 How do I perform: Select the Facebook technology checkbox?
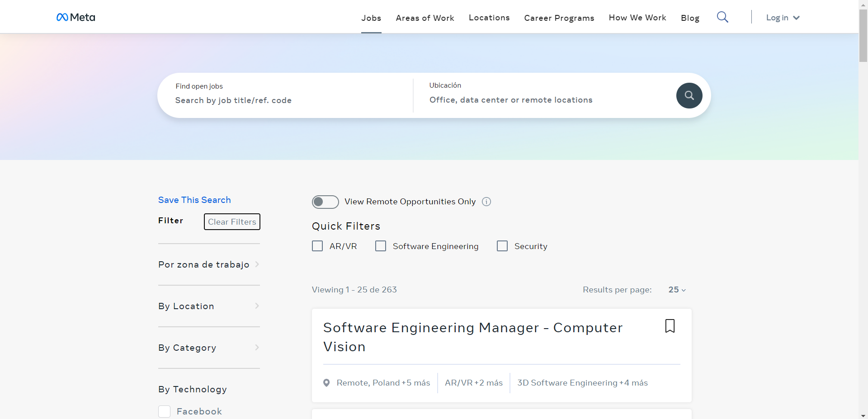164,411
